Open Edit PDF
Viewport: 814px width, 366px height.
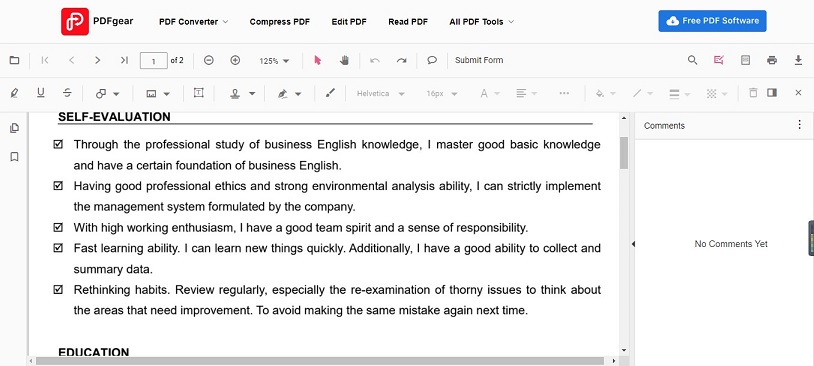pos(349,22)
